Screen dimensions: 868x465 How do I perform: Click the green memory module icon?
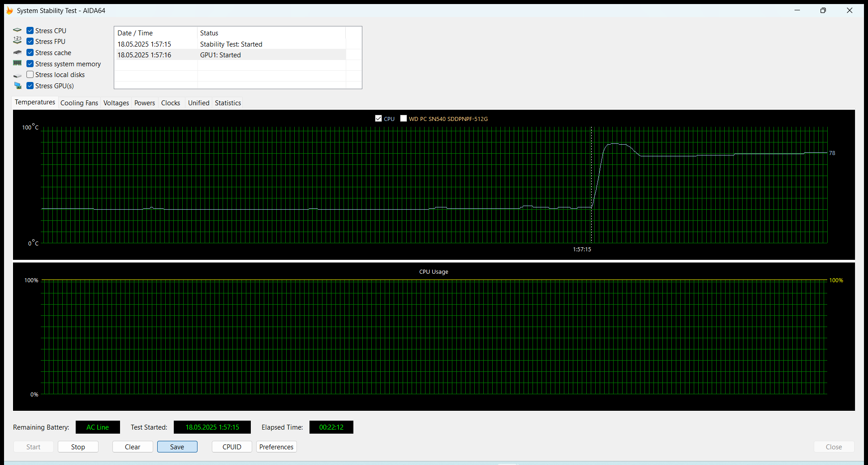(x=17, y=64)
